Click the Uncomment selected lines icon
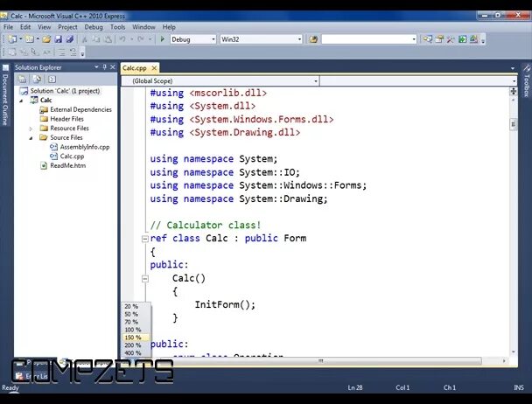532x404 pixels. tap(73, 52)
